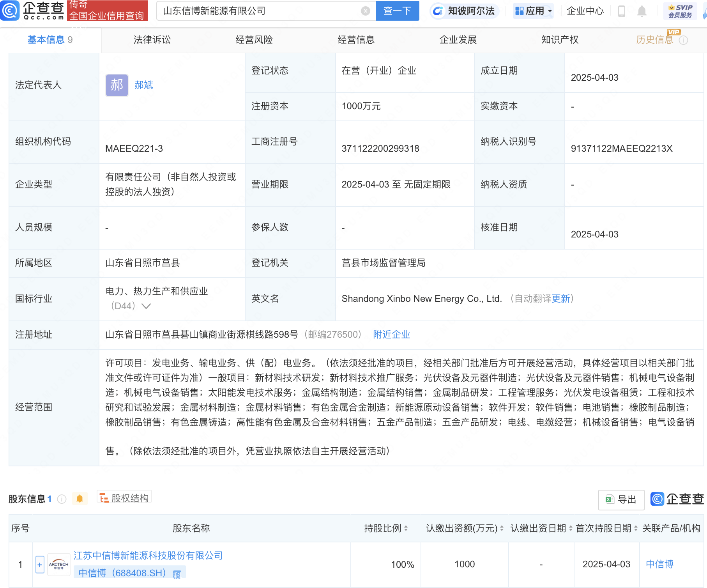
Task: Open 江苏中信博新能源科技股份有限公司 link
Action: click(x=148, y=556)
